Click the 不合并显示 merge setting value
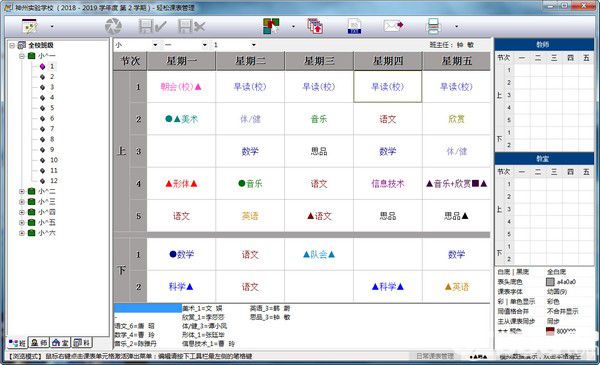600x365 pixels. [x=562, y=311]
